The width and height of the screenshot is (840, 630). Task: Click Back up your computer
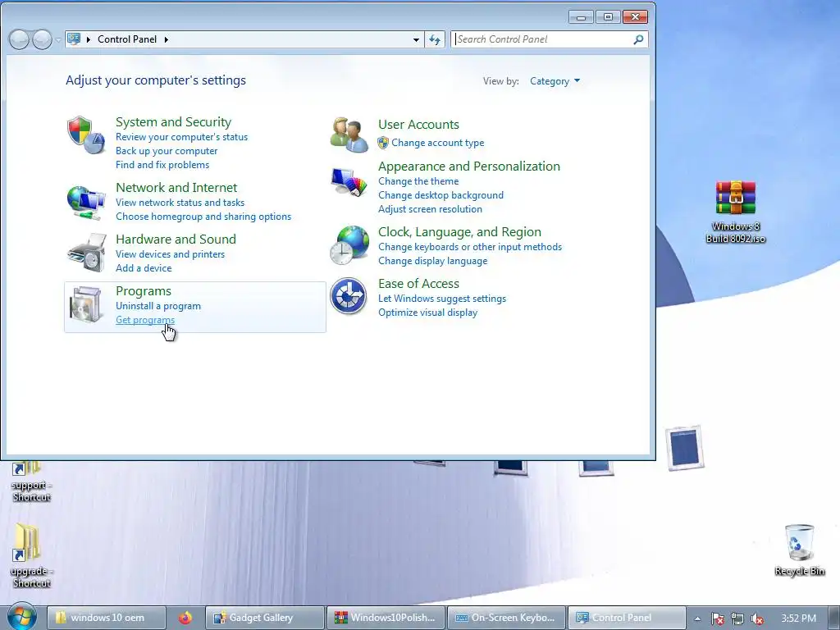pos(167,151)
